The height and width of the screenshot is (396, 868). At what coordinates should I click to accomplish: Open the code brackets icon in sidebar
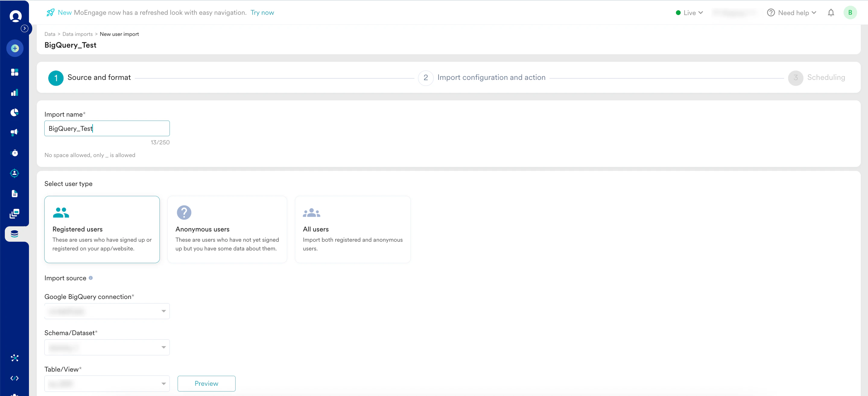14,378
